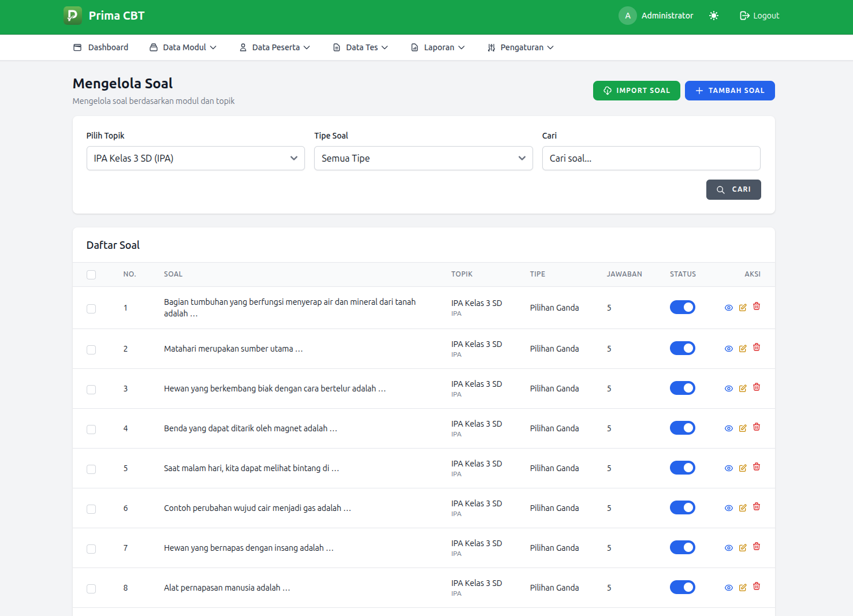Open the Laporan menu

point(437,47)
